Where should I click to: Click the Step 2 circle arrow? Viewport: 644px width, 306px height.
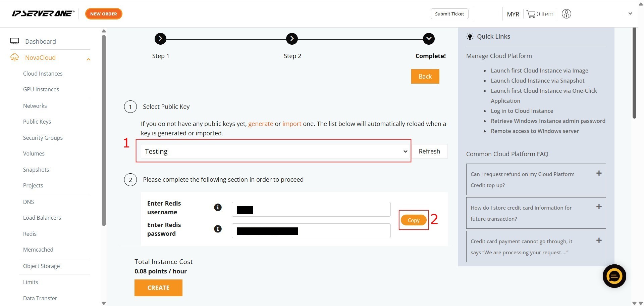pyautogui.click(x=292, y=39)
